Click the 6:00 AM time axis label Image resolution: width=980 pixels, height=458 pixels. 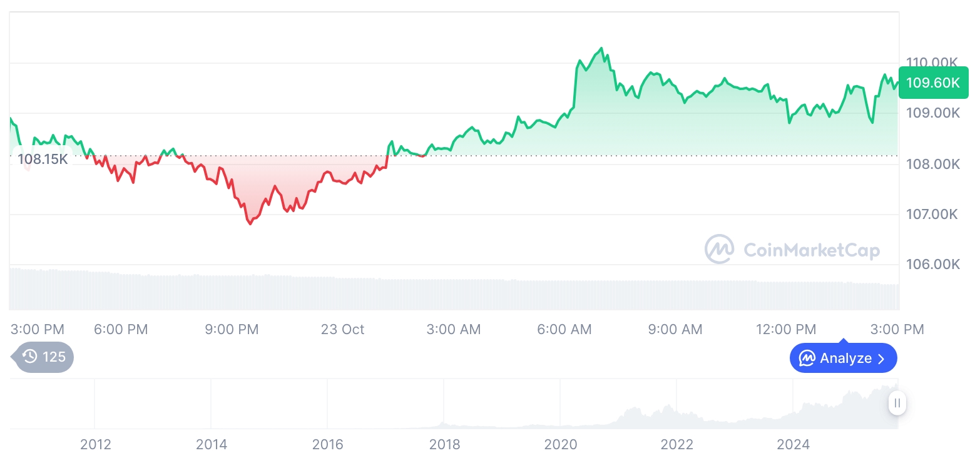pos(564,329)
